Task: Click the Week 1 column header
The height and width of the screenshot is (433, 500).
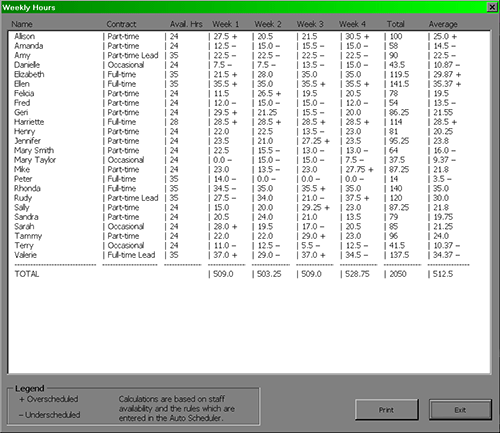Action: [x=226, y=24]
